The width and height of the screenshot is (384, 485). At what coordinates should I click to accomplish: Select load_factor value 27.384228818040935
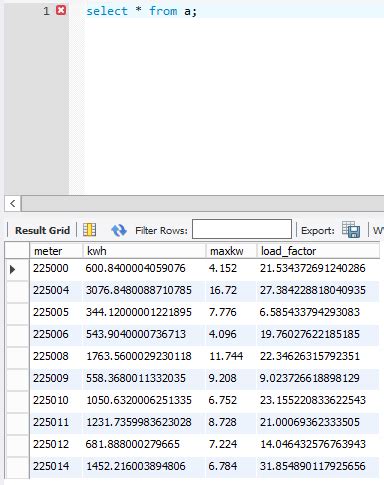click(x=318, y=290)
